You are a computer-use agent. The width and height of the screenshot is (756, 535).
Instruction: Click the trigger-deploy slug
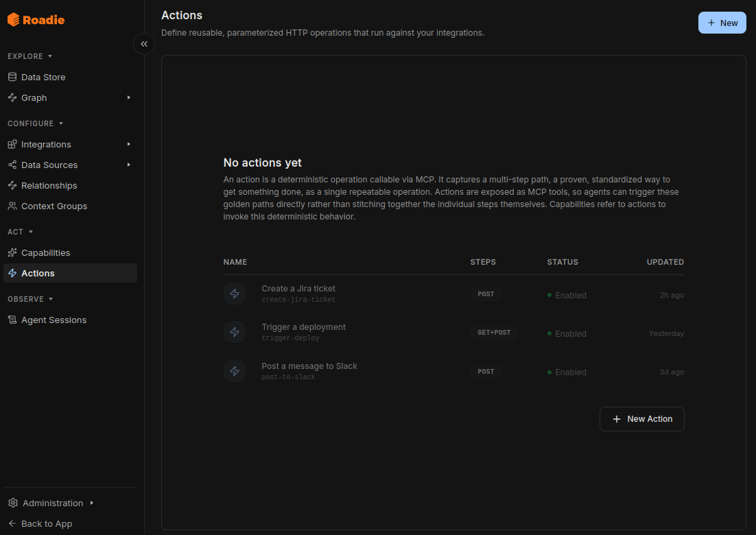pos(290,338)
